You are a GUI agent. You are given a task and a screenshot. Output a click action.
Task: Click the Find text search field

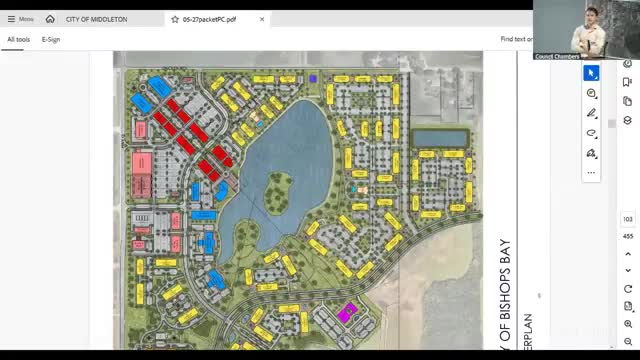click(x=516, y=39)
